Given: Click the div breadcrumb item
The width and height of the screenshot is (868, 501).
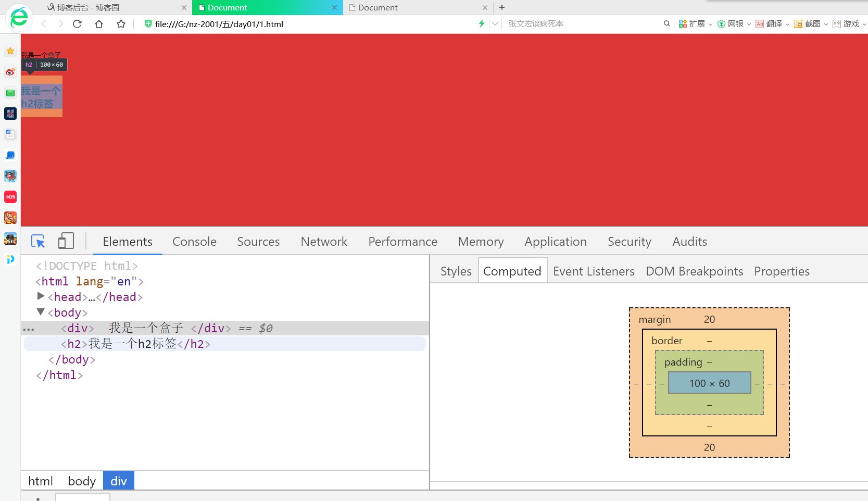Looking at the screenshot, I should (x=119, y=481).
